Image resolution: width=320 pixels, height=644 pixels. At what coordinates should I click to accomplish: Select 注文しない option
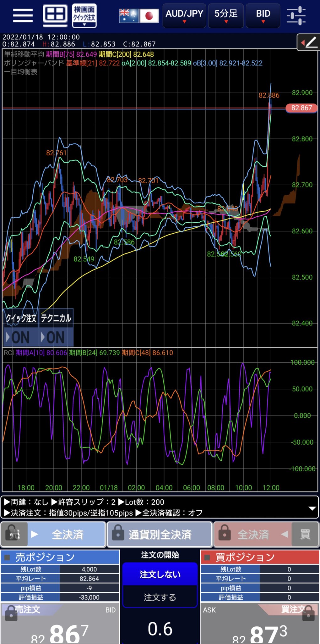coord(160,574)
